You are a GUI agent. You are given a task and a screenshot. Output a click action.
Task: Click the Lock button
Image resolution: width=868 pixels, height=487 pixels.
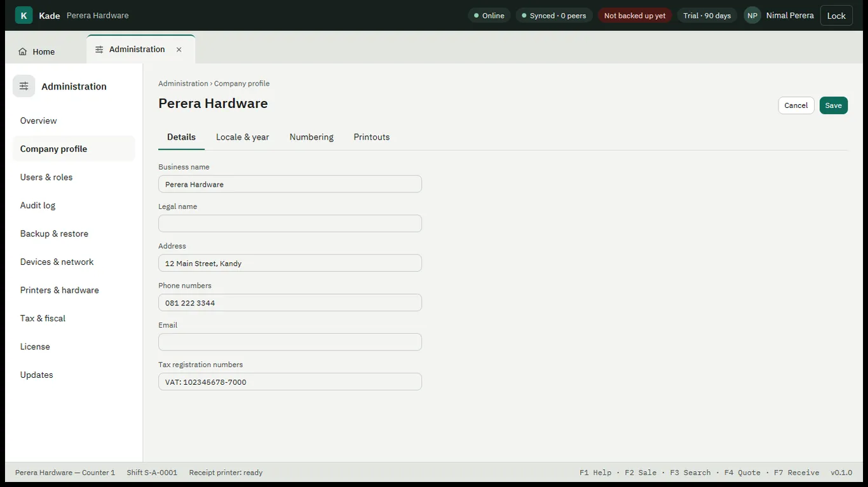point(836,15)
